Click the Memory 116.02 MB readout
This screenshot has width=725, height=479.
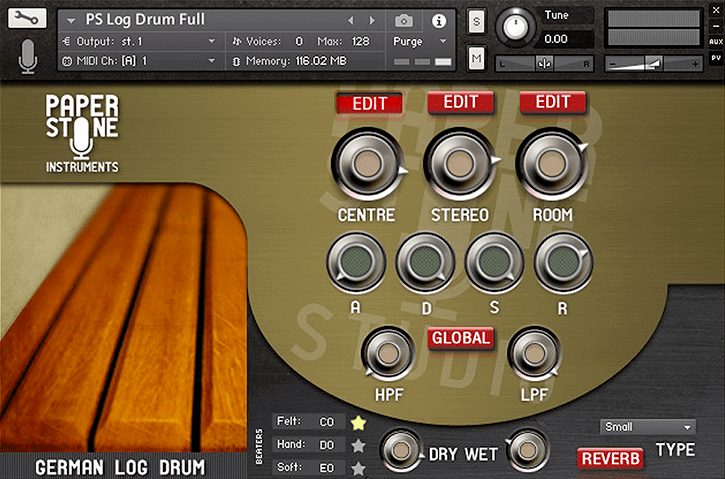point(321,61)
